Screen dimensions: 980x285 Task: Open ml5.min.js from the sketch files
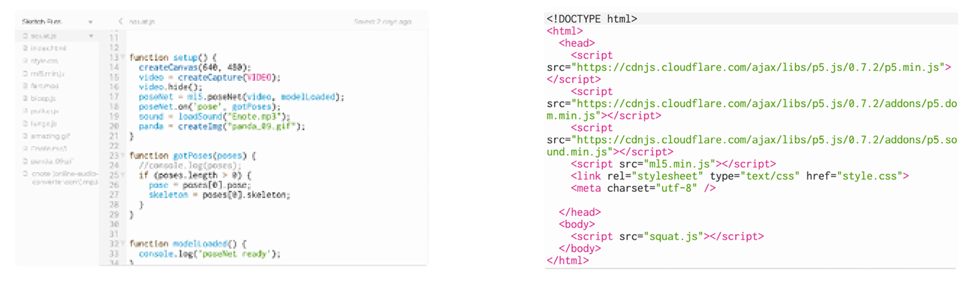(x=48, y=74)
